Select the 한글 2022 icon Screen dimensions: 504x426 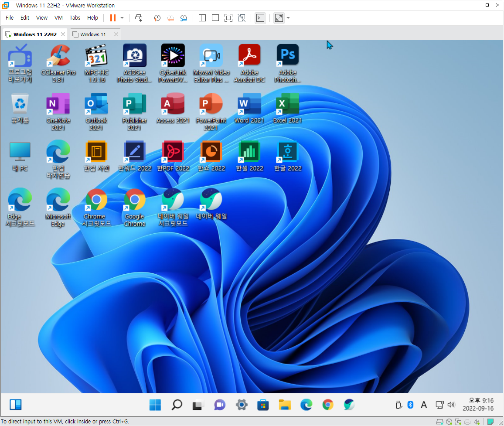(x=288, y=156)
